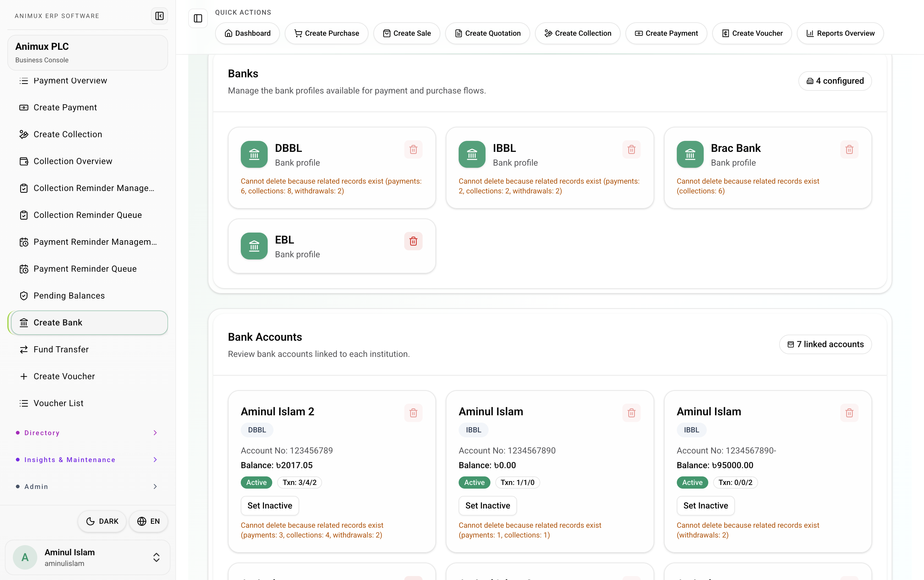Expand the Directory section
Viewport: 924px width, 580px height.
(x=87, y=433)
